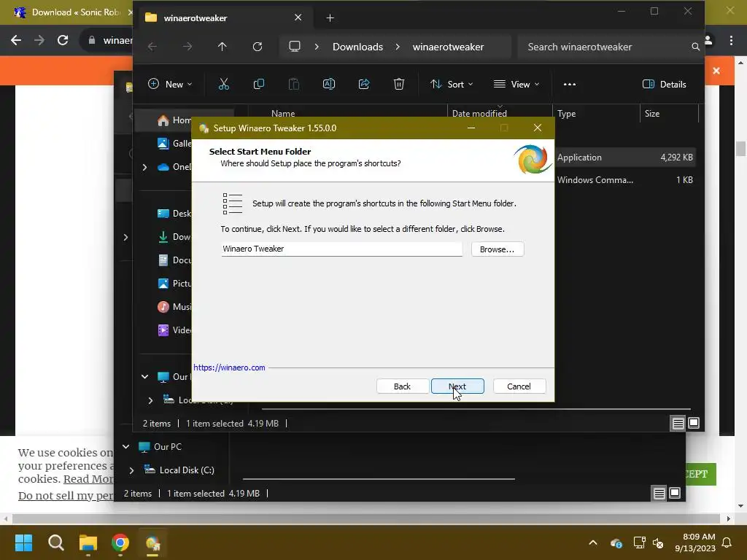The image size is (747, 560).
Task: Switch to details view in front Explorer status bar
Action: [678, 423]
